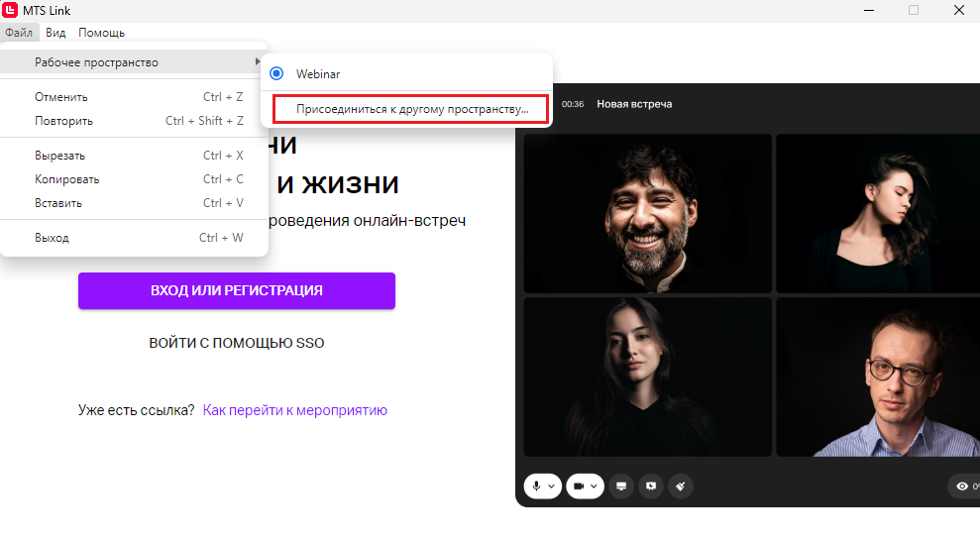Start screen sharing with monitor icon
980x543 pixels.
coord(621,487)
